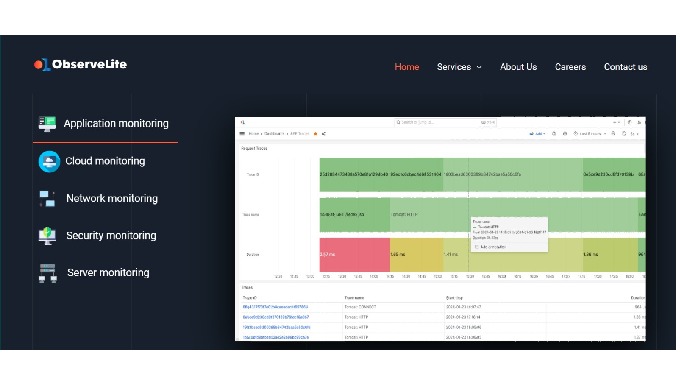Open the Services menu
Image resolution: width=680 pixels, height=390 pixels.
tap(454, 67)
